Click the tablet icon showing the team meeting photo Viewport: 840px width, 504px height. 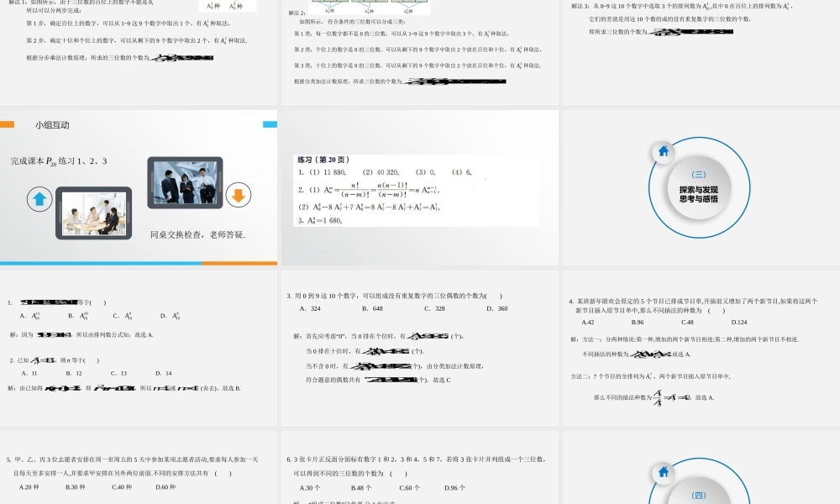(x=95, y=216)
